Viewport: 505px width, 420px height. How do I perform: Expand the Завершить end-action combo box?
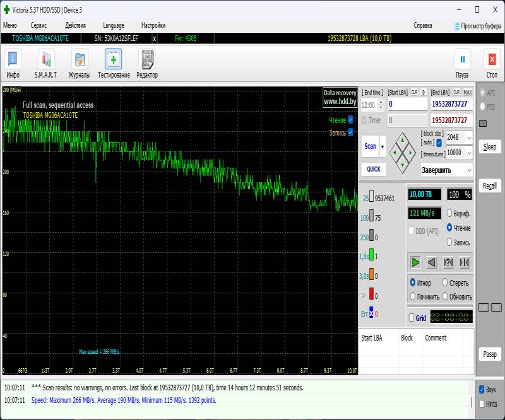coord(468,170)
